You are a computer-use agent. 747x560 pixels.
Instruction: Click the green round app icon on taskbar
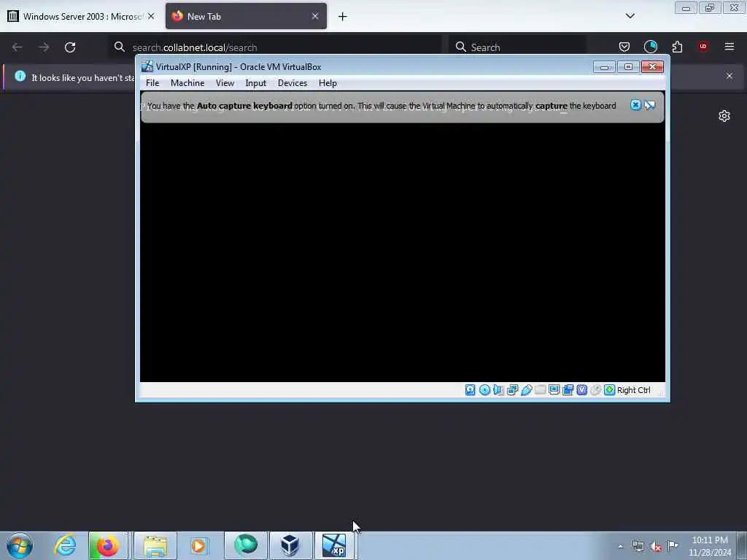[x=246, y=545]
